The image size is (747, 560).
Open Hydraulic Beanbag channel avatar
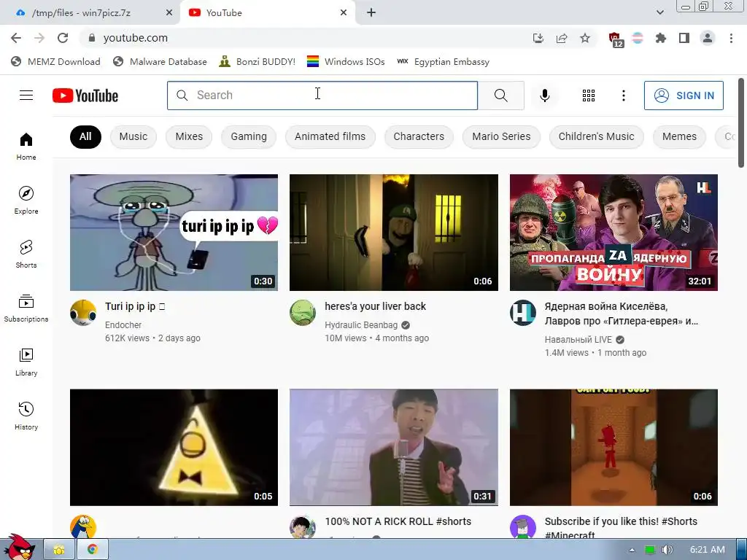[303, 312]
